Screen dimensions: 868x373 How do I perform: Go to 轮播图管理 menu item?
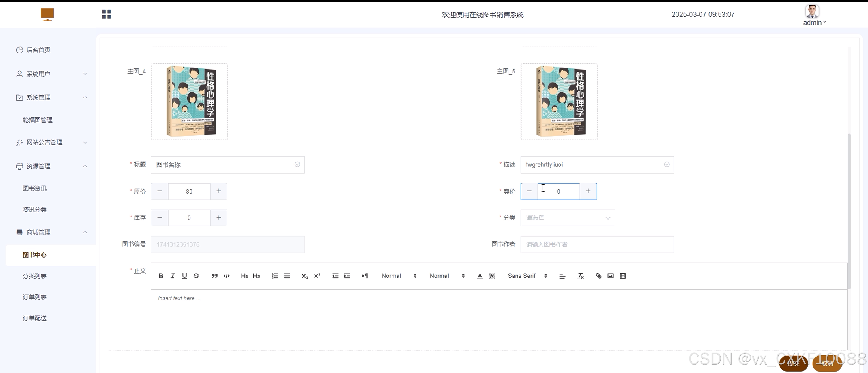(37, 120)
